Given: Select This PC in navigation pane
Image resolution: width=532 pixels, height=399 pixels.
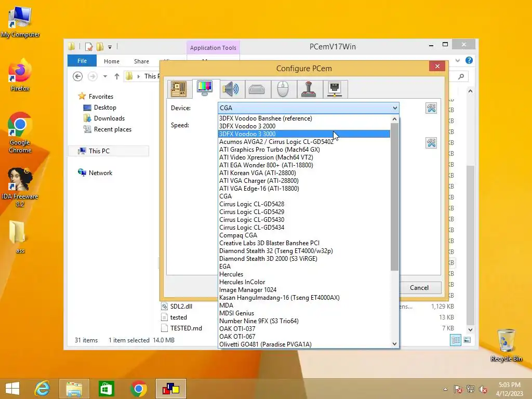Looking at the screenshot, I should (109, 151).
